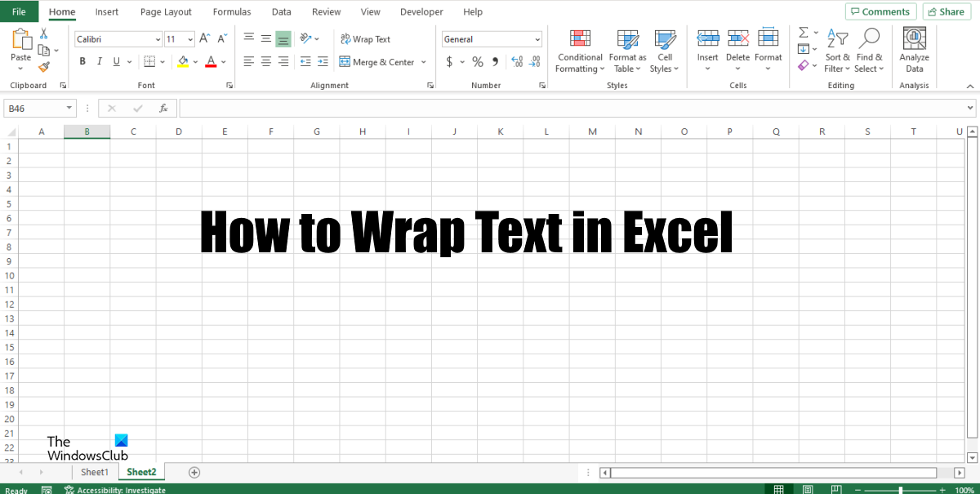Click the Share button
The width and height of the screenshot is (980, 494).
pyautogui.click(x=946, y=11)
